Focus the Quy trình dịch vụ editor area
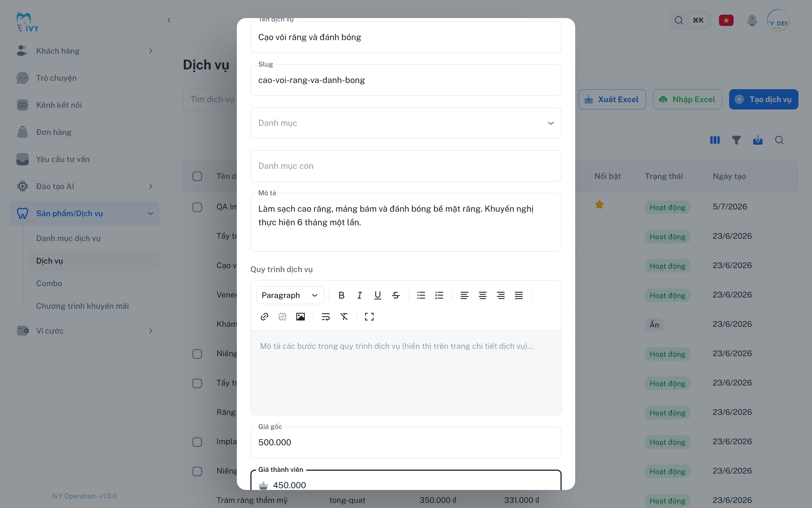 406,373
